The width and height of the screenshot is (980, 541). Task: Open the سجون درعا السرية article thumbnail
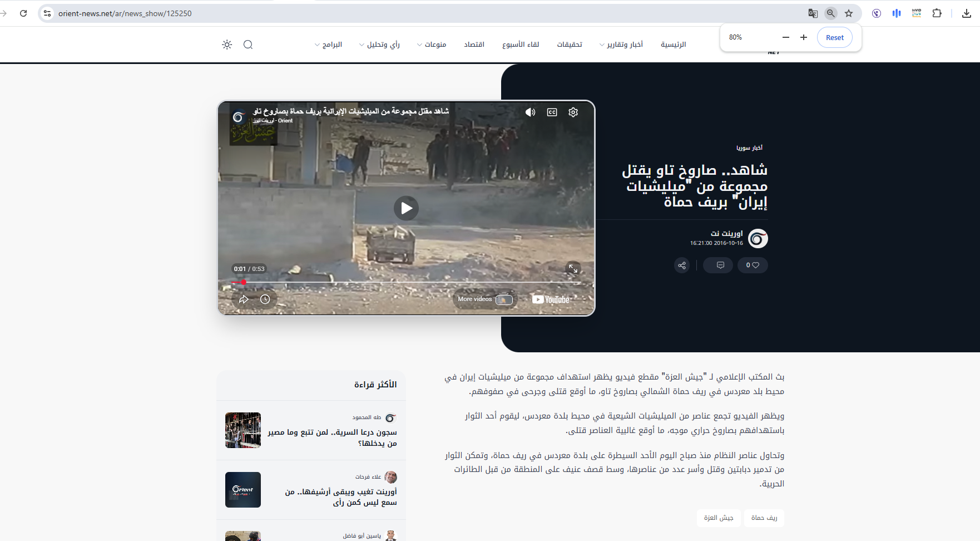[x=242, y=430]
